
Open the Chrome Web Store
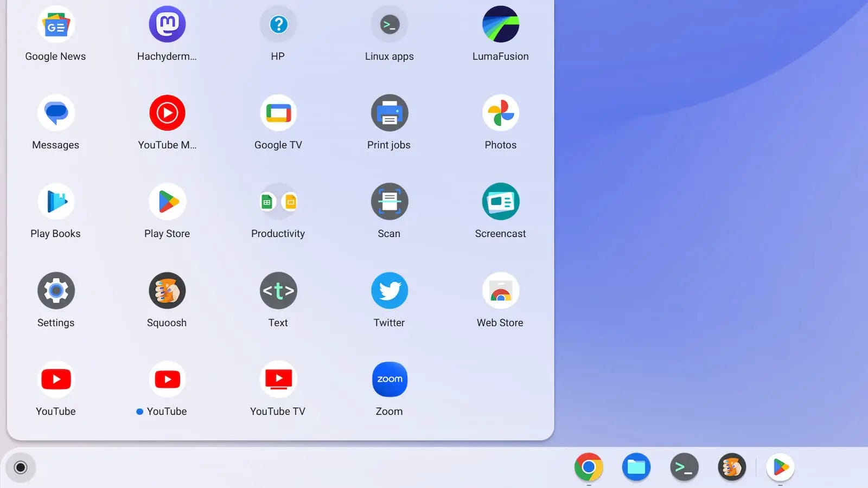pos(501,291)
